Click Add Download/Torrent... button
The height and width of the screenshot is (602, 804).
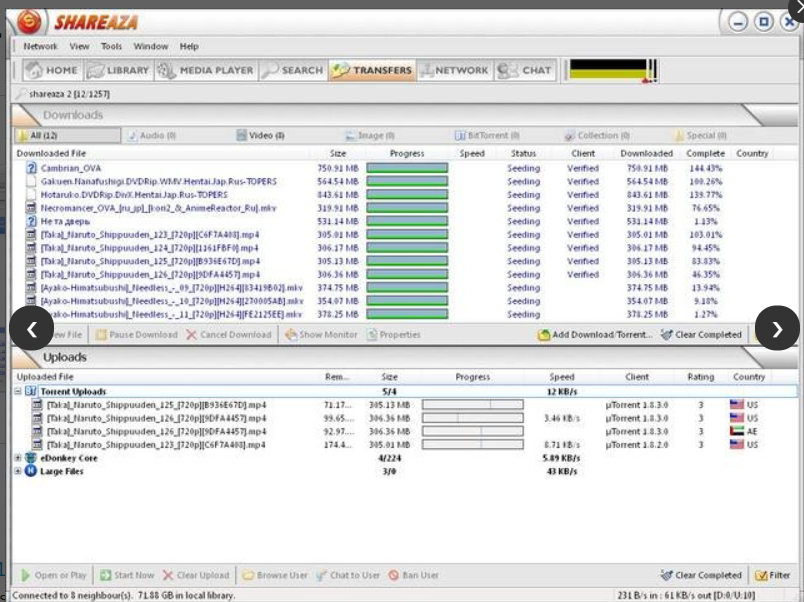tap(595, 335)
